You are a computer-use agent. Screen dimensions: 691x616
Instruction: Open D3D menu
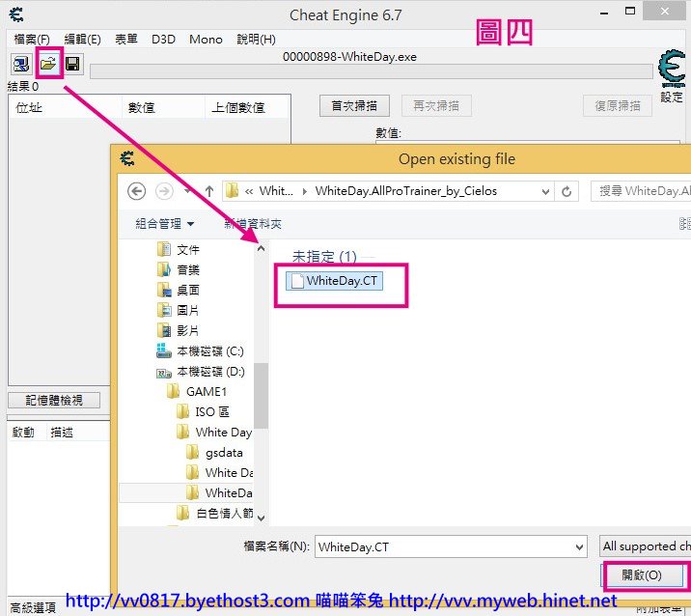point(163,40)
